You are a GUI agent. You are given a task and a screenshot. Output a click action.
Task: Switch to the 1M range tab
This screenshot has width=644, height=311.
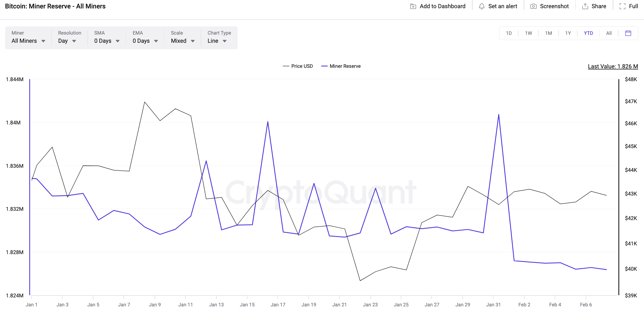[548, 33]
